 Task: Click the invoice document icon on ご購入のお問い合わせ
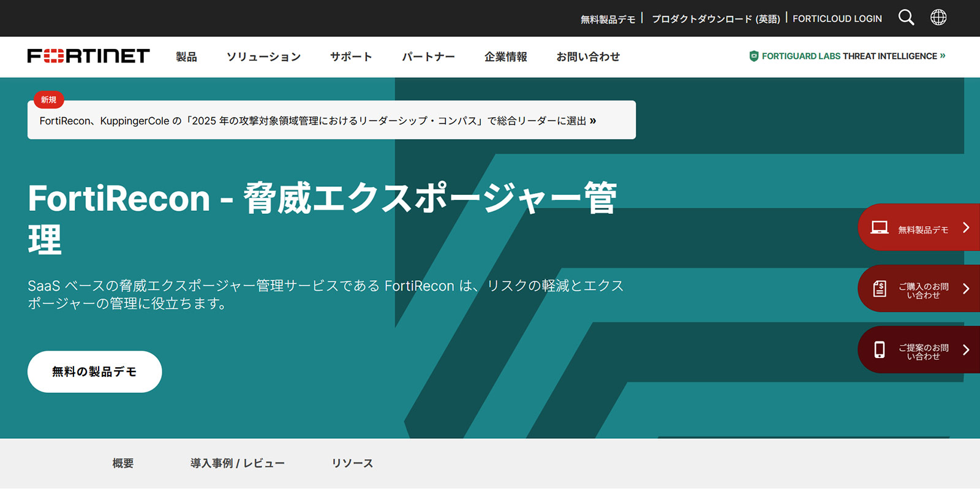[880, 289]
